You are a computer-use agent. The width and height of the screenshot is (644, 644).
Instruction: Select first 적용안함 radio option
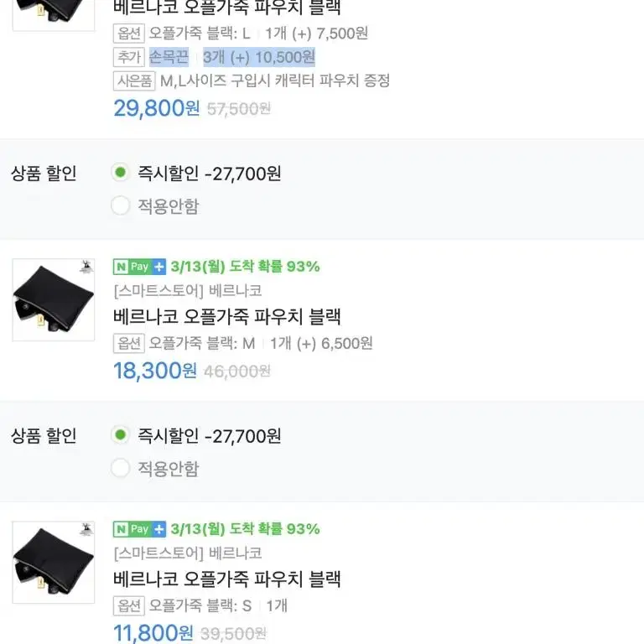pos(121,205)
